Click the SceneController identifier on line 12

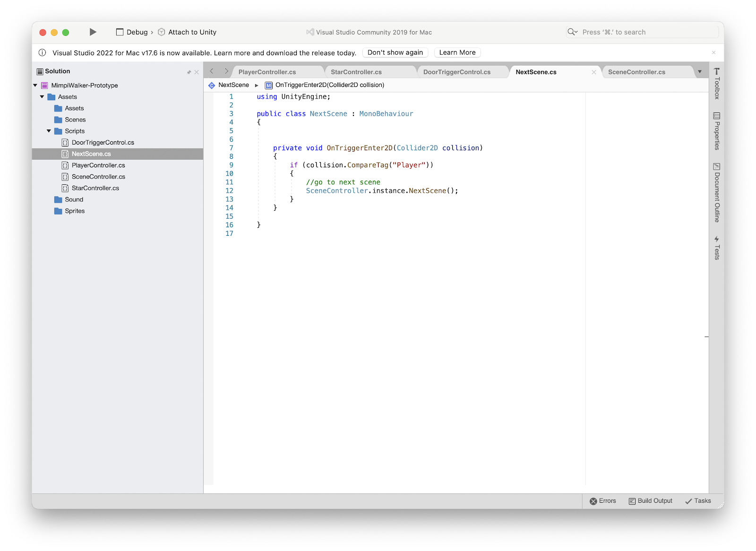(x=337, y=191)
